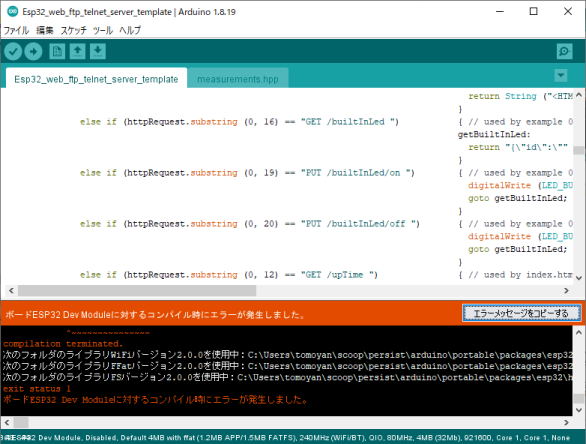Click the console vertical scrollbar up arrow
Image resolution: width=586 pixels, height=444 pixels.
tap(579, 332)
